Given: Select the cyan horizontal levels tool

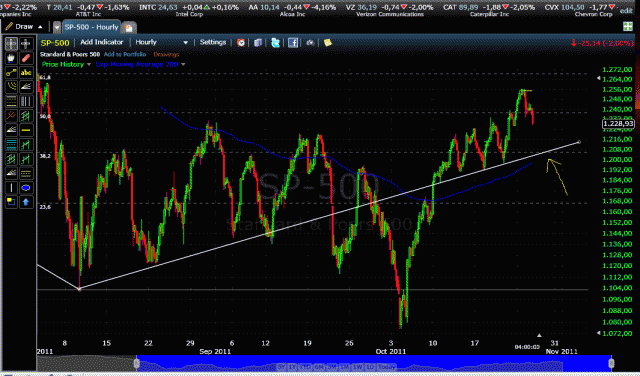Looking at the screenshot, I should pos(11,144).
